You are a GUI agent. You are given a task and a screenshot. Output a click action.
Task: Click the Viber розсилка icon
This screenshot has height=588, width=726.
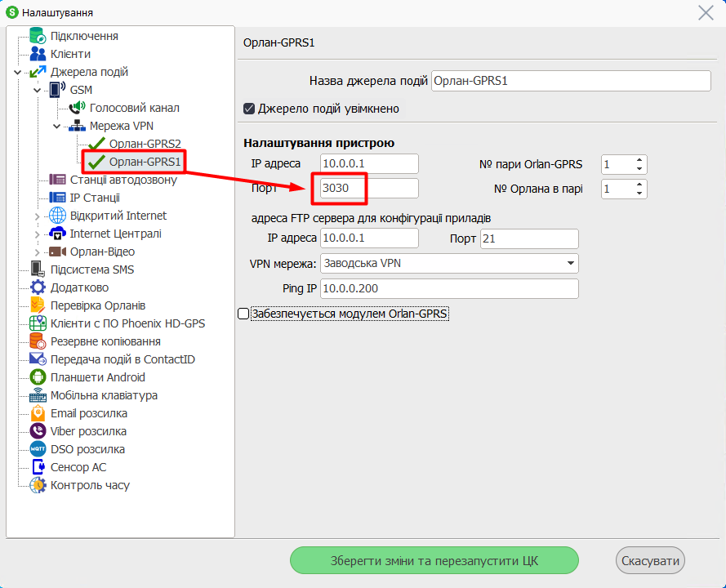[x=38, y=431]
